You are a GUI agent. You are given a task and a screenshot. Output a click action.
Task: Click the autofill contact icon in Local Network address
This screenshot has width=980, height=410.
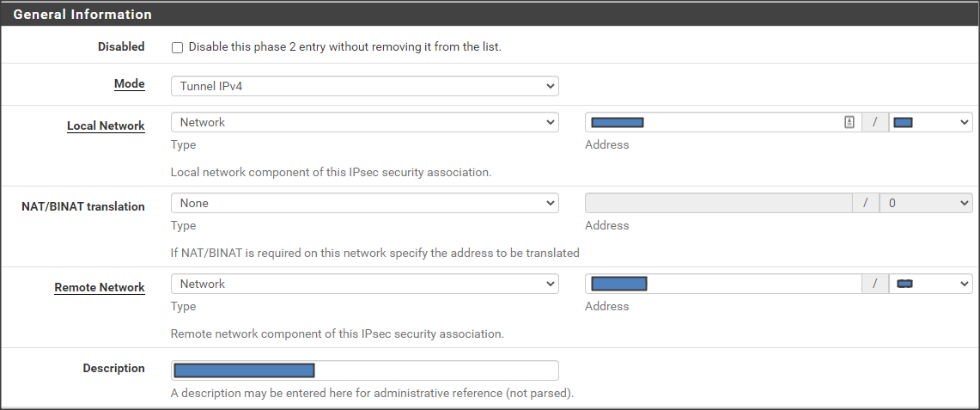[849, 123]
